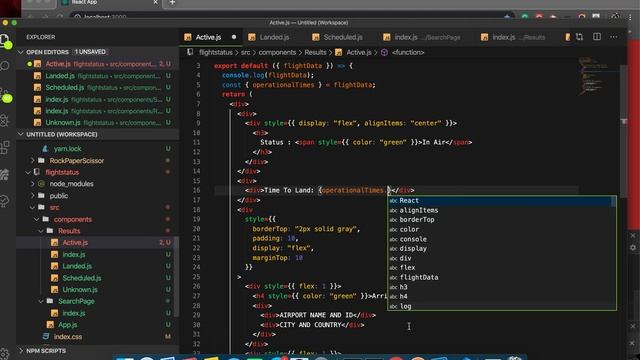Screen dimensions: 640x360
Task: Choose borderTop from autocomplete suggestions
Action: [501, 220]
